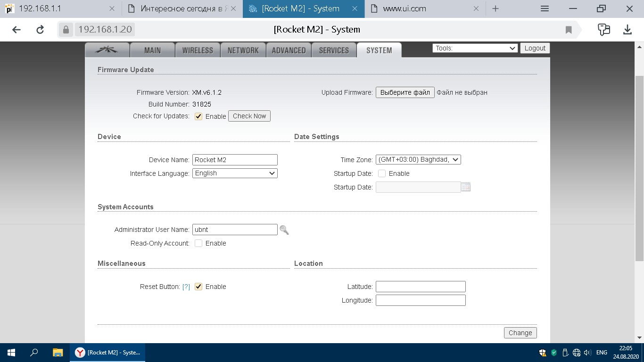Close the 192.168.1.1 browser tab
This screenshot has width=644, height=362.
click(x=112, y=8)
